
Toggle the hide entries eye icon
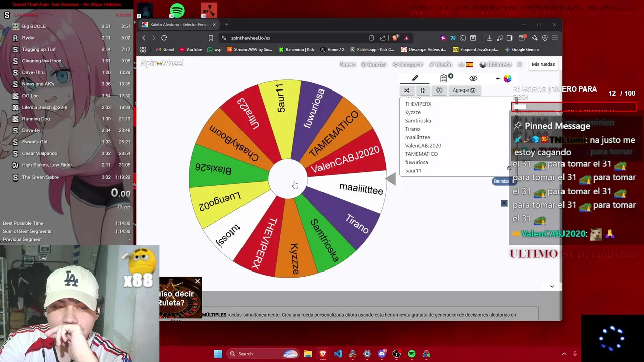click(x=473, y=78)
